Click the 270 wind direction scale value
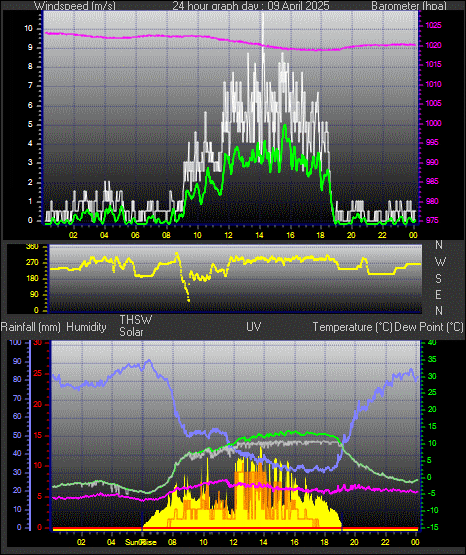 (x=32, y=263)
